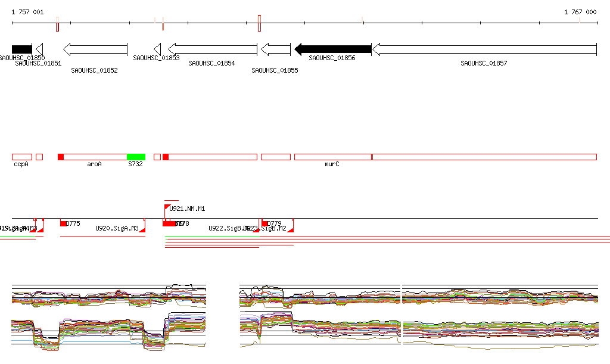610x364 pixels.
Task: Click the tall red ruler marker near 01855
Action: pyautogui.click(x=260, y=23)
